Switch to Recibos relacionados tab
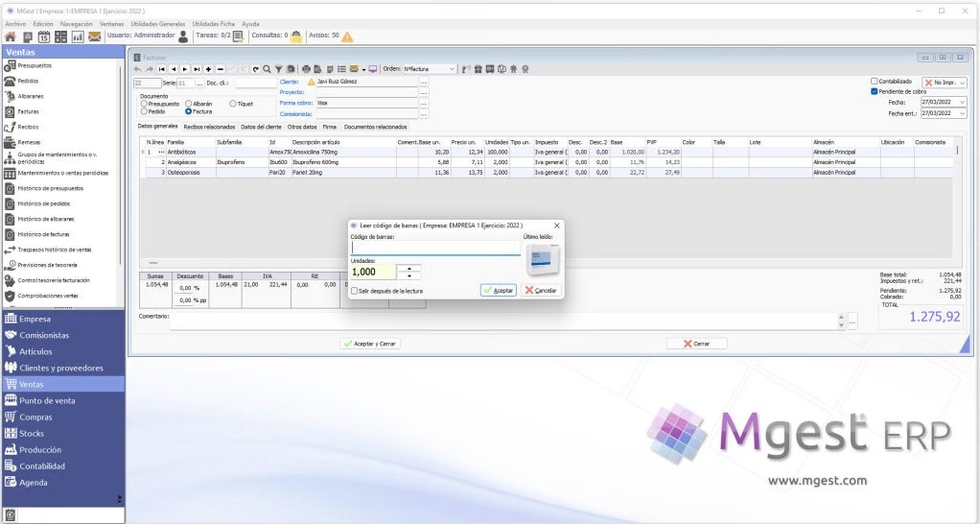Image resolution: width=980 pixels, height=524 pixels. [209, 127]
